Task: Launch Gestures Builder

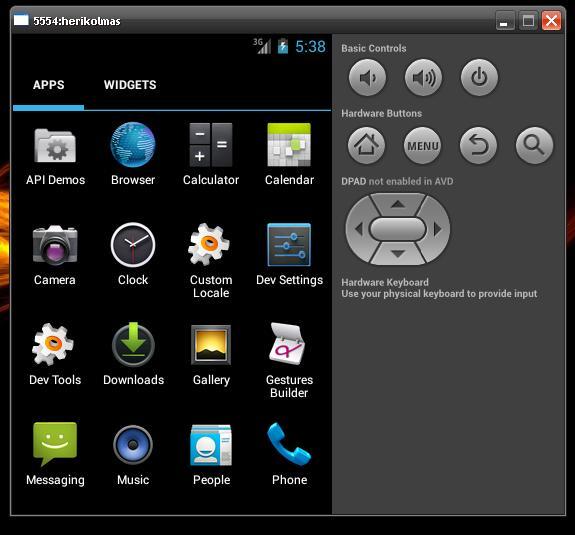Action: coord(289,361)
